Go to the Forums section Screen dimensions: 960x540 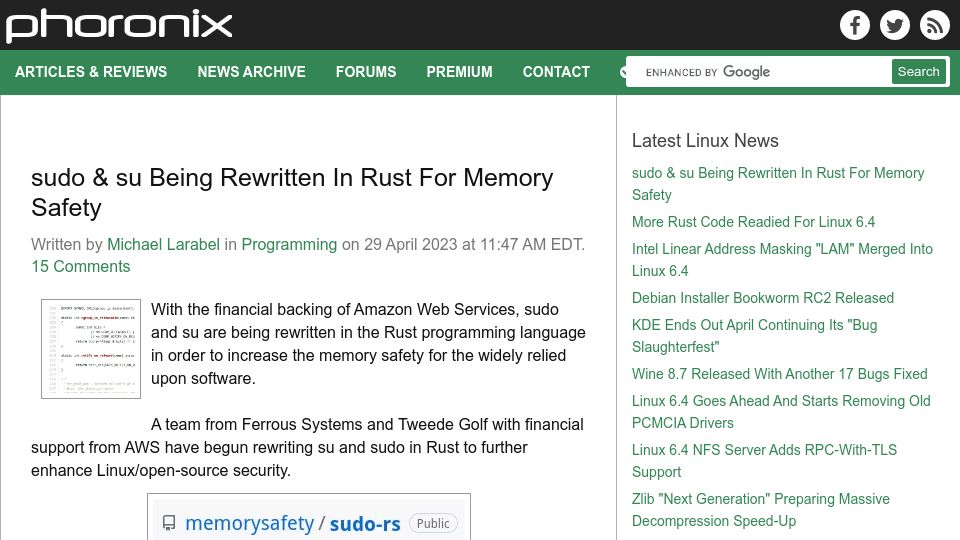pos(366,72)
